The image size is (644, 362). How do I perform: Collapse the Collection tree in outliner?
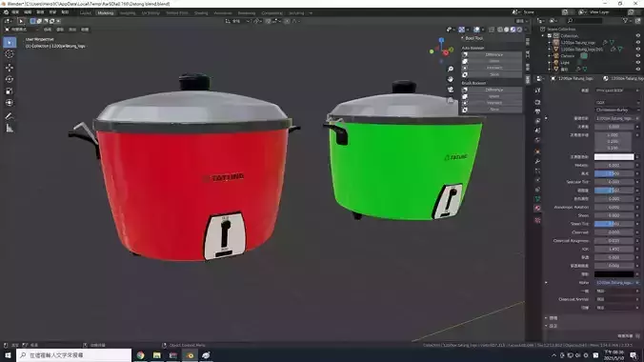coord(543,36)
